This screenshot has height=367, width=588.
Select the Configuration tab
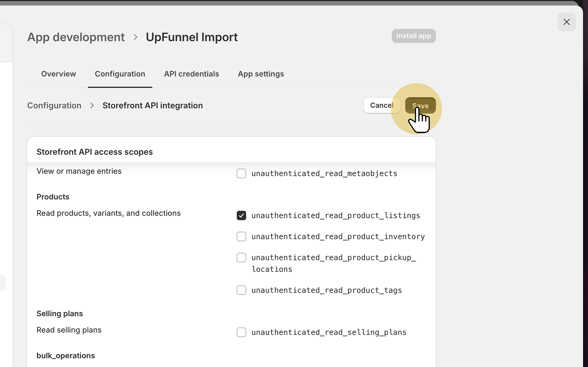(x=120, y=74)
